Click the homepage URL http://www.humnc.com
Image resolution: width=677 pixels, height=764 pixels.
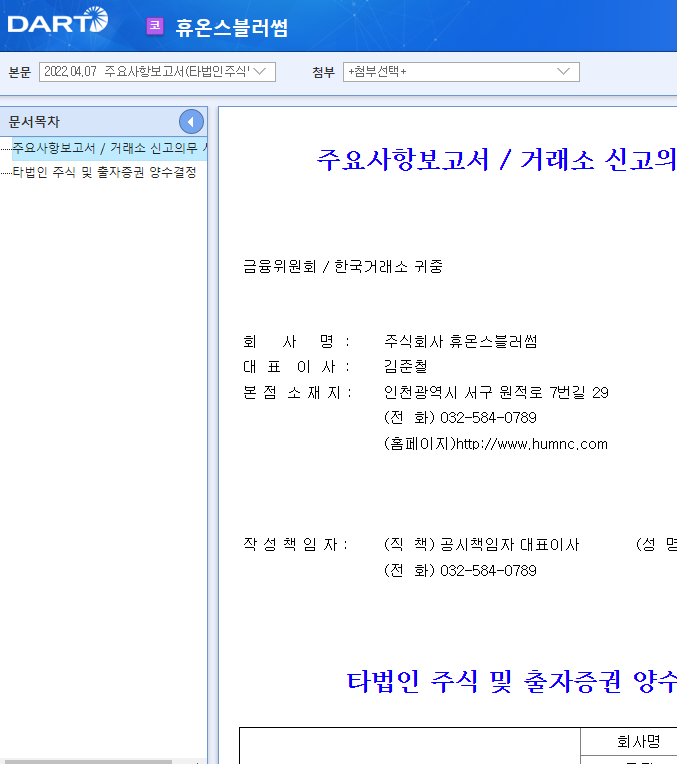click(x=532, y=444)
